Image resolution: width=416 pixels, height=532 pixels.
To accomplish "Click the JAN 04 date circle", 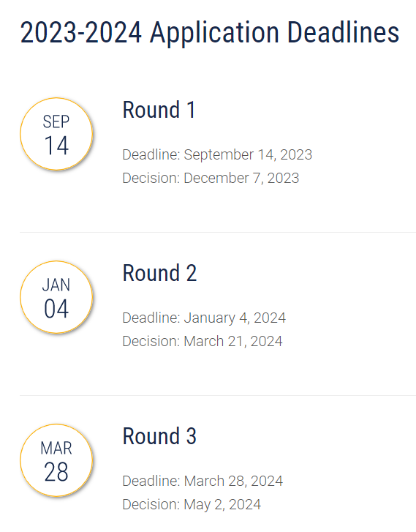I will pyautogui.click(x=56, y=297).
